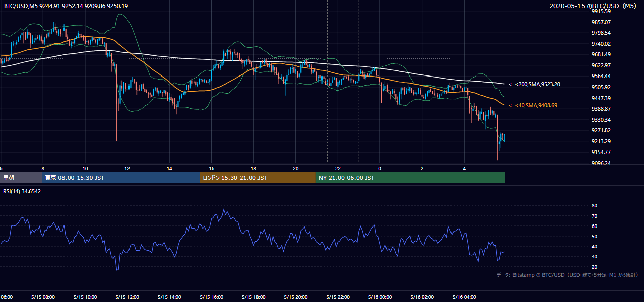Select the 早朝 session bar

tap(21, 178)
